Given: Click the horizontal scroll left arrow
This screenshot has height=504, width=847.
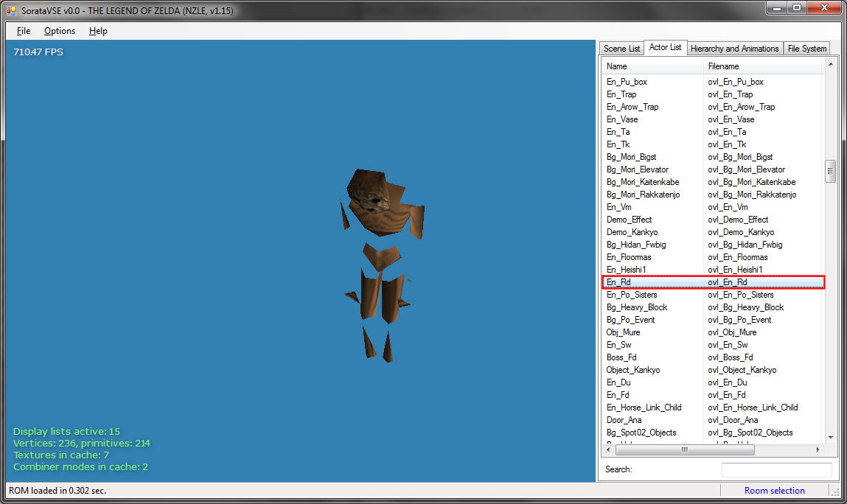Looking at the screenshot, I should pos(608,449).
